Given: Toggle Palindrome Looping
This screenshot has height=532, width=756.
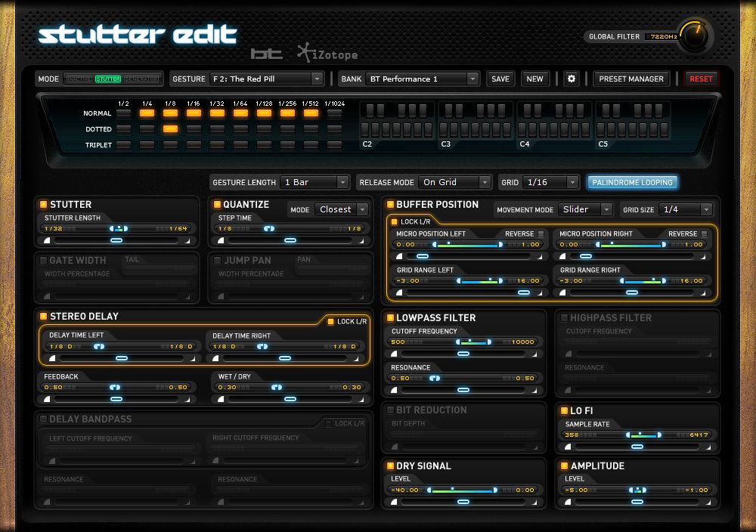Looking at the screenshot, I should point(632,182).
